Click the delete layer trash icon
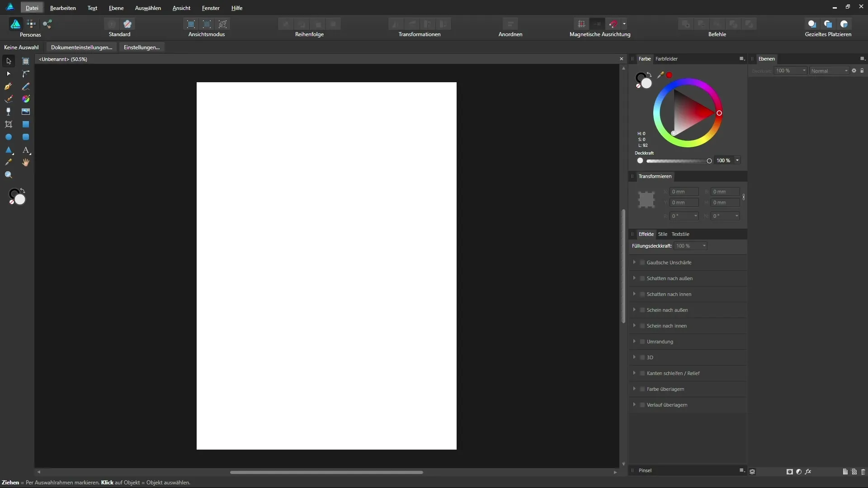 (x=863, y=472)
